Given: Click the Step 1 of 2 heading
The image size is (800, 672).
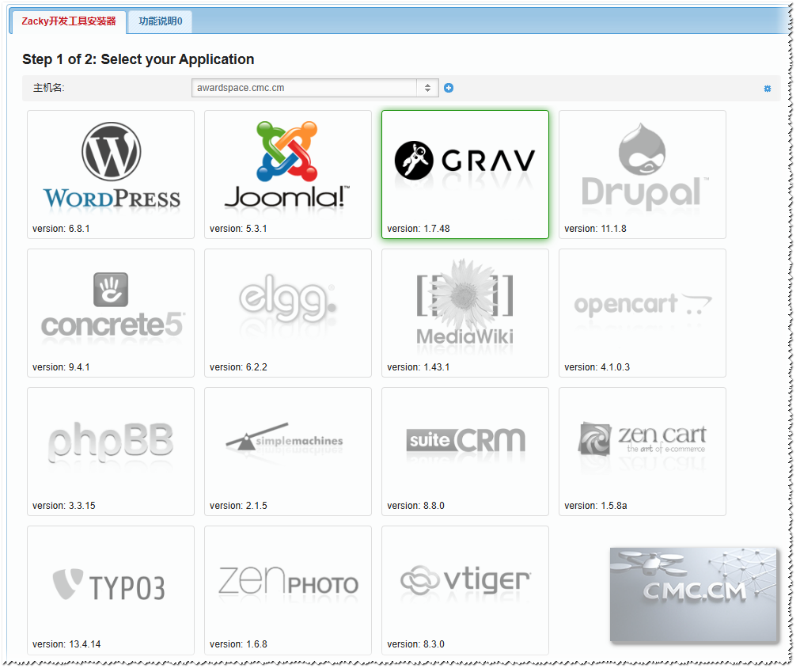Looking at the screenshot, I should [138, 59].
